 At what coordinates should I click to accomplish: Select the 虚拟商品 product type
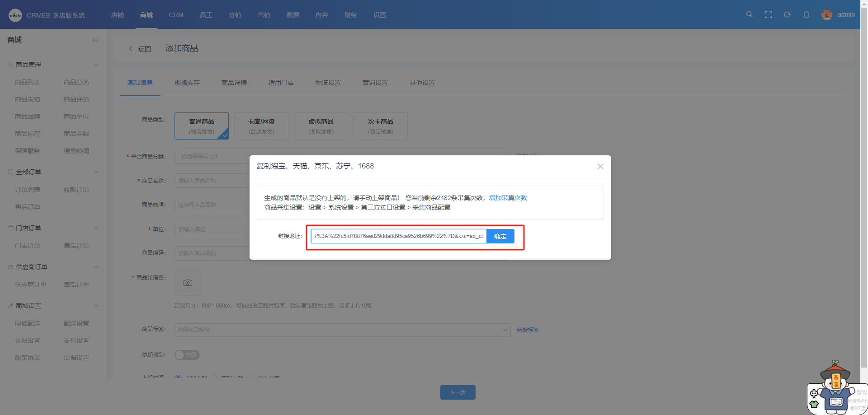pyautogui.click(x=321, y=126)
